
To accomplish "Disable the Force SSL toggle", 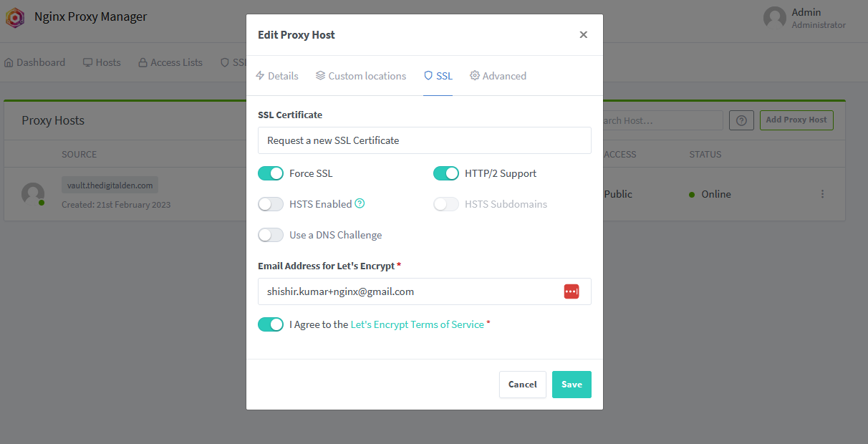I will (271, 173).
